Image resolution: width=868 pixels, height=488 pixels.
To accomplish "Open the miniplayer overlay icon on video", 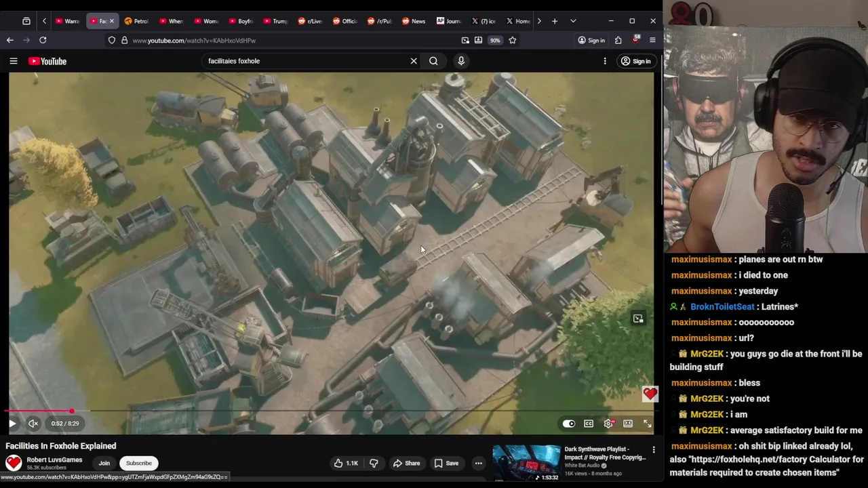I will 638,319.
